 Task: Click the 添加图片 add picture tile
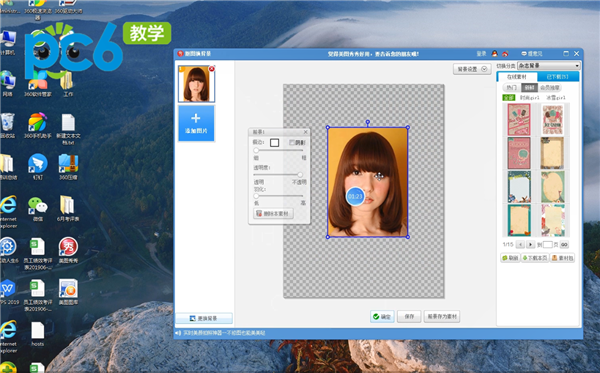coord(196,123)
